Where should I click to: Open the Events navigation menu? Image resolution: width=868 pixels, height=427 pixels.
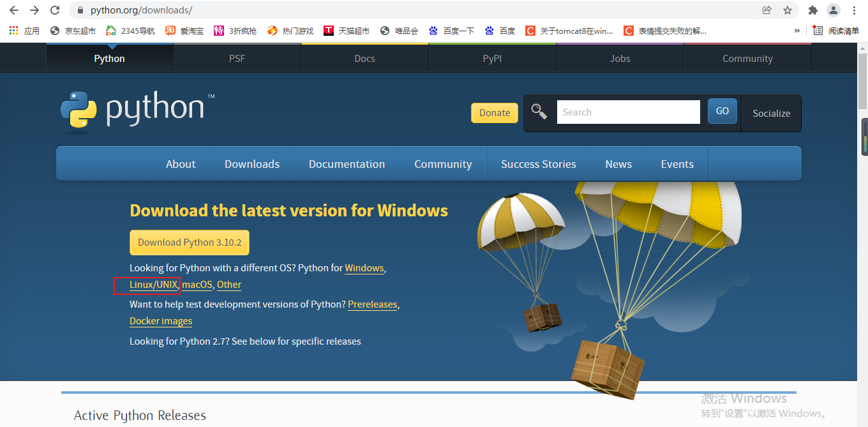(x=677, y=164)
